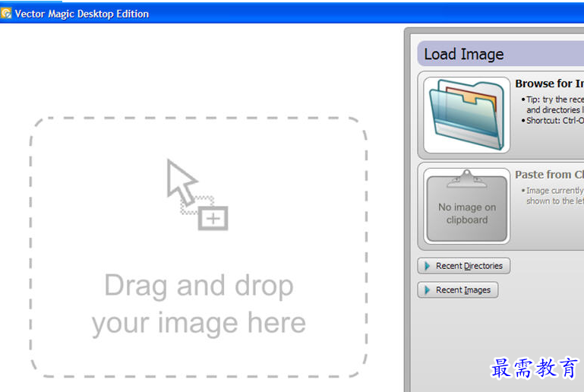Expand the Recent Images list
The image size is (584, 392).
point(458,290)
